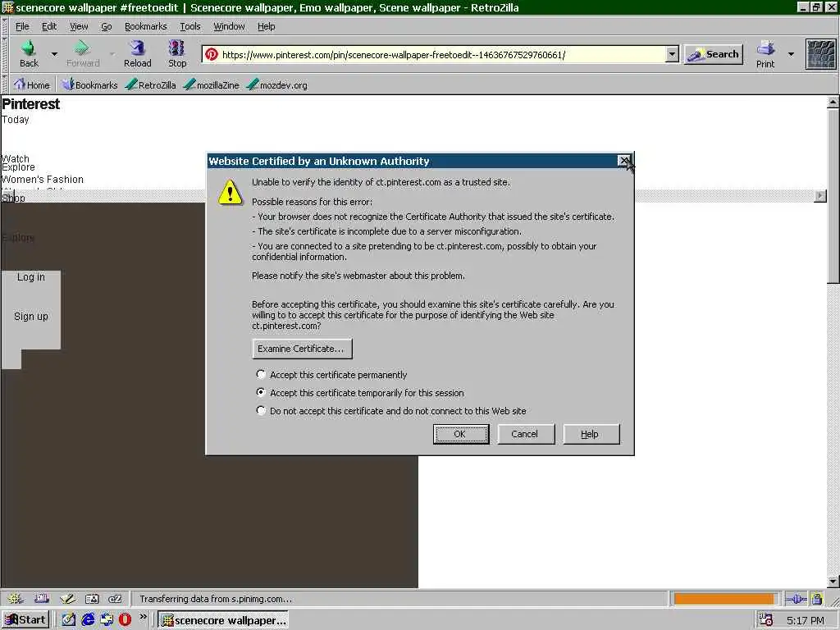Click the RetroZilla throbber logo icon
The height and width of the screenshot is (630, 840).
tap(820, 54)
